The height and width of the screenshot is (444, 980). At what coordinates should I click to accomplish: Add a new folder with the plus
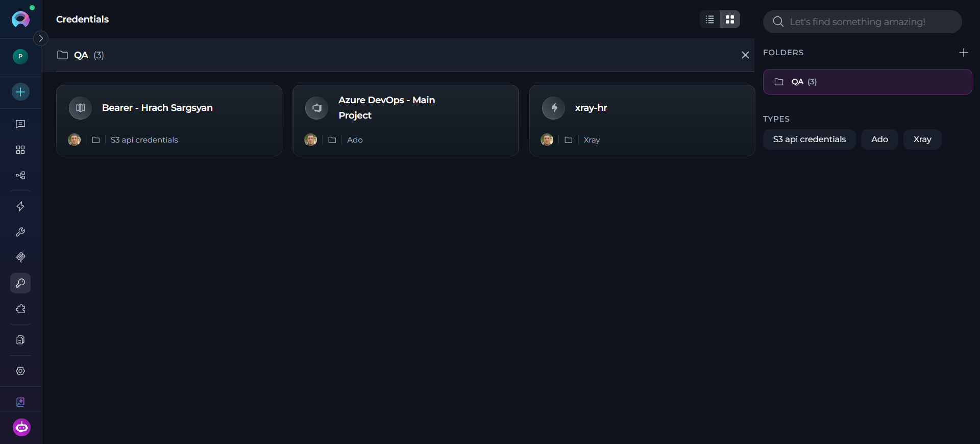[x=964, y=53]
